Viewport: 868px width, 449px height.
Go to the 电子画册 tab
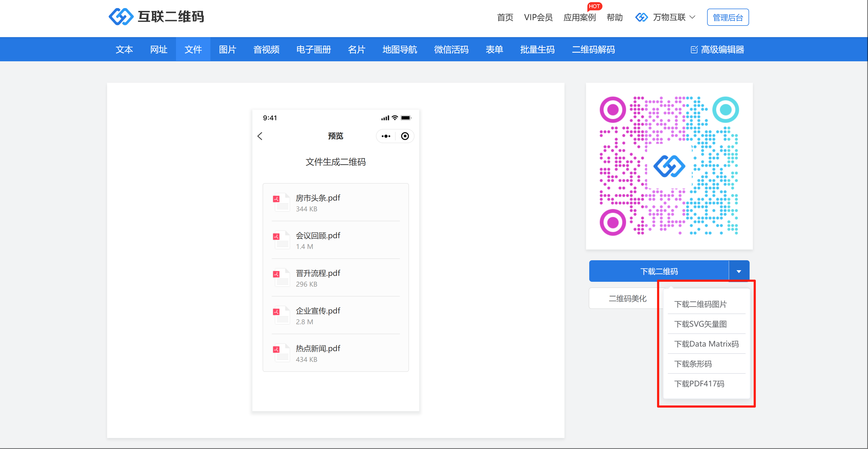pos(314,49)
